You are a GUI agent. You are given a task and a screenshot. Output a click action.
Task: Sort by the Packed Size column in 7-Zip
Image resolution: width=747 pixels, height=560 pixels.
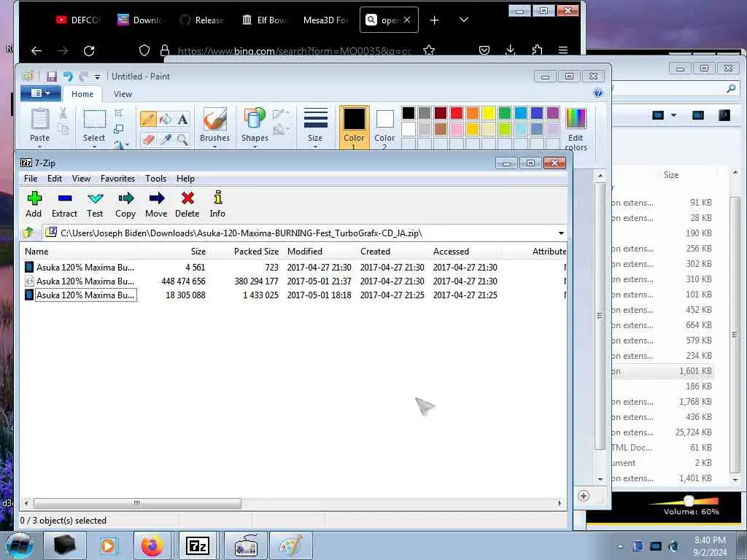click(x=247, y=252)
